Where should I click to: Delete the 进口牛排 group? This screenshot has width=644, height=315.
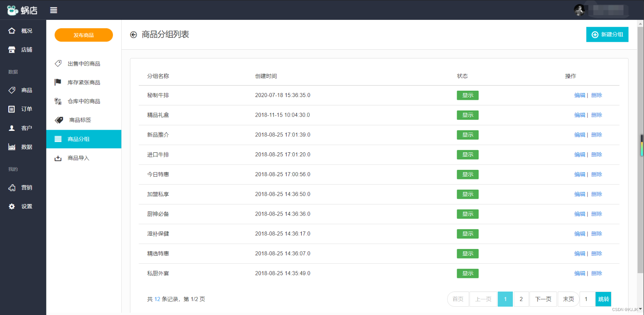[x=597, y=154]
